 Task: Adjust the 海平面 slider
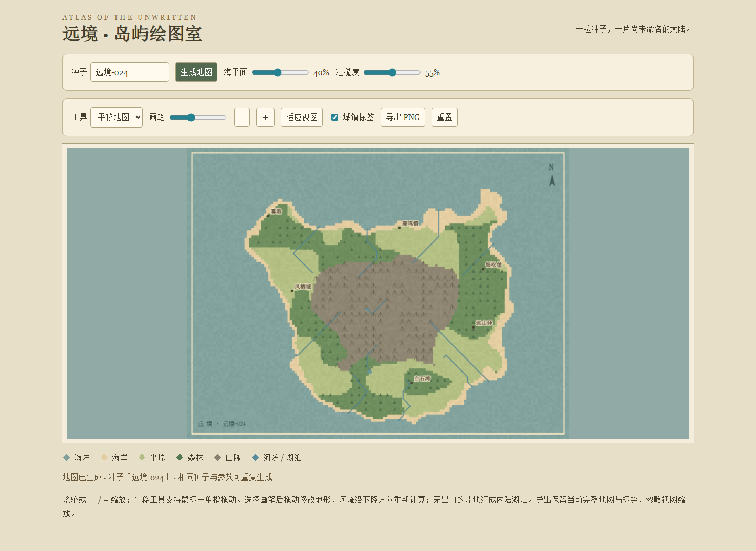280,72
